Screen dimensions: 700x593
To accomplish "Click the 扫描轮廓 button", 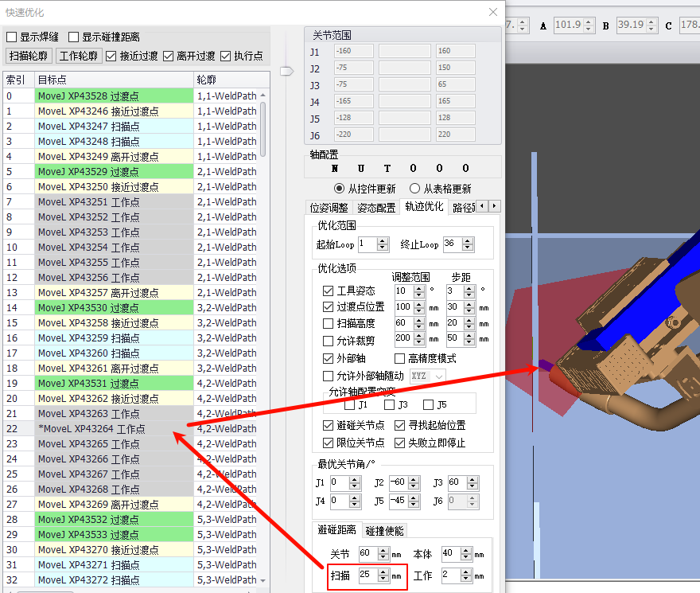I will [x=29, y=57].
